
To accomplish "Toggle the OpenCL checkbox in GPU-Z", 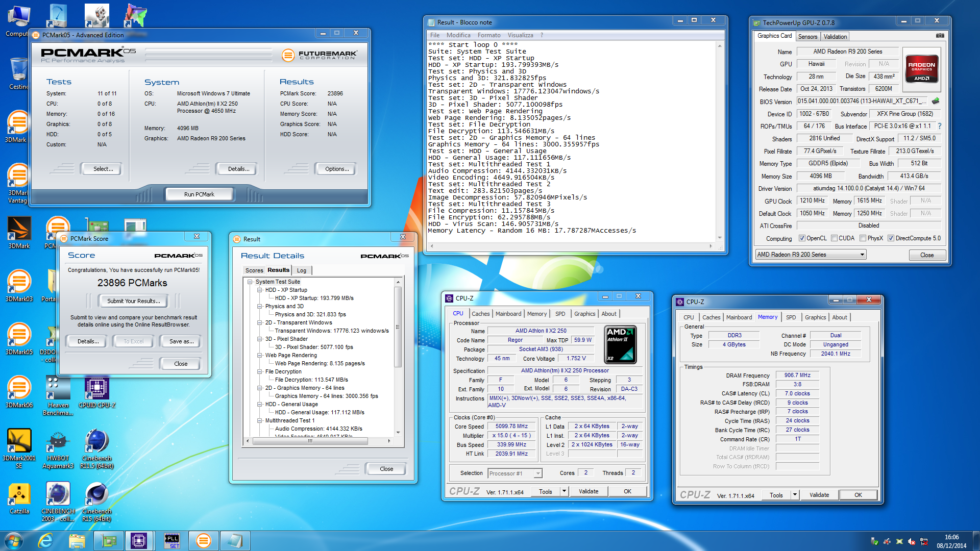I will pyautogui.click(x=802, y=238).
